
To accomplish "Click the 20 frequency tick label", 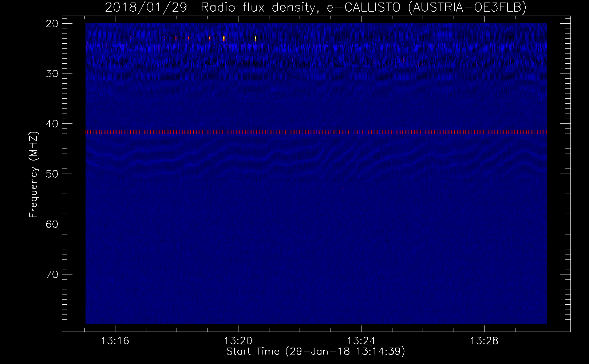I will pos(52,24).
